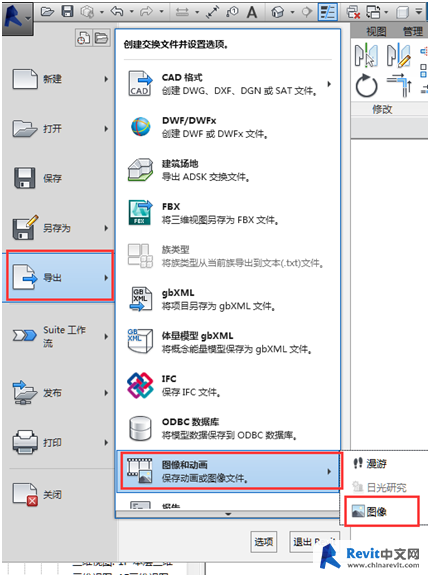Click the undo arrow in quick access toolbar
The height and width of the screenshot is (577, 430).
click(x=117, y=12)
